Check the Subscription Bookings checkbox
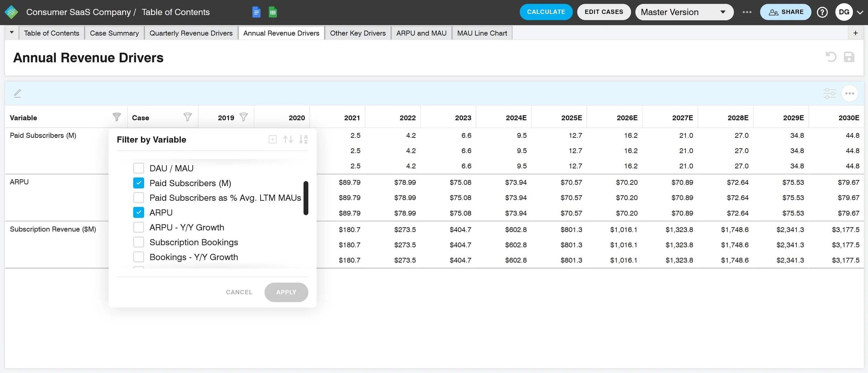Screen dimensions: 868x373 (139, 242)
